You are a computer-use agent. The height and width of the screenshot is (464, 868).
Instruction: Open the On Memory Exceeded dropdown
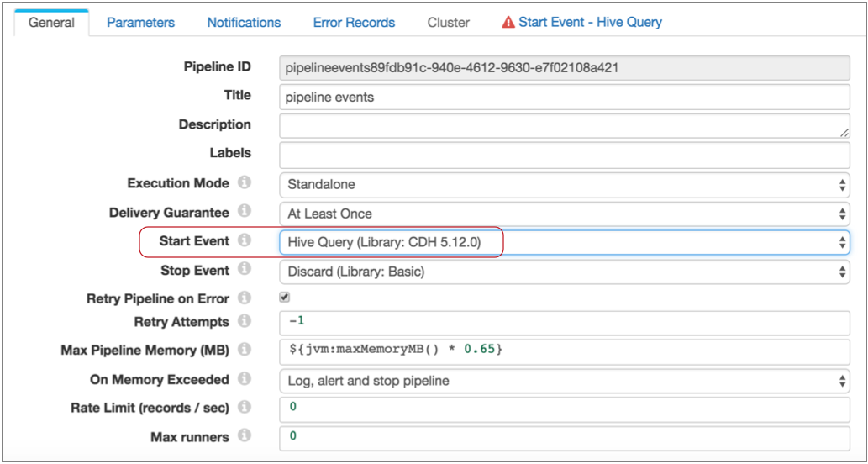click(x=564, y=381)
